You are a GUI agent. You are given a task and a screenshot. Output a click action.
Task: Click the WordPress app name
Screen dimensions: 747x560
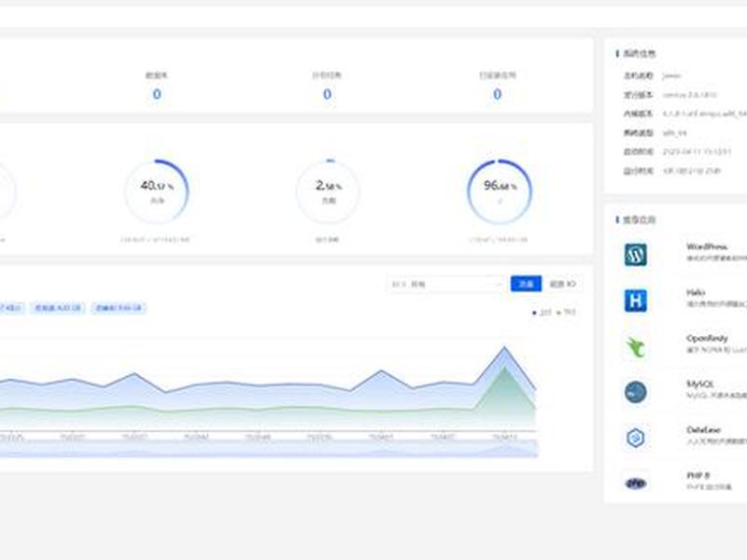pyautogui.click(x=707, y=246)
